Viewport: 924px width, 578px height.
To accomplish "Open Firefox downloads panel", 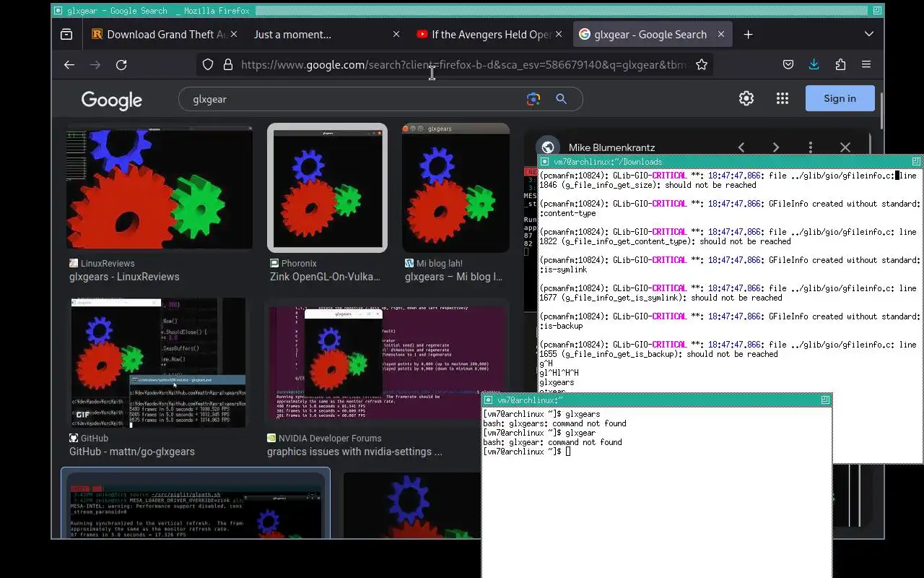I will (x=814, y=64).
